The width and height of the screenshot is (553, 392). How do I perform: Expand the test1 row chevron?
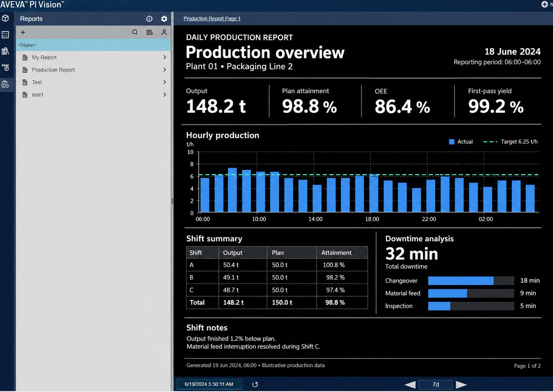(x=165, y=95)
